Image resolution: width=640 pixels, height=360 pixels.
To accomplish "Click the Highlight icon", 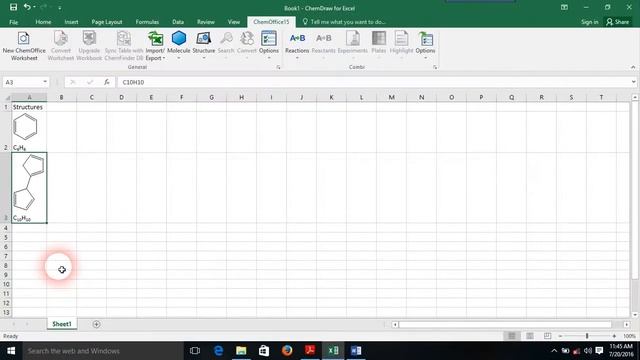I will 401,39.
